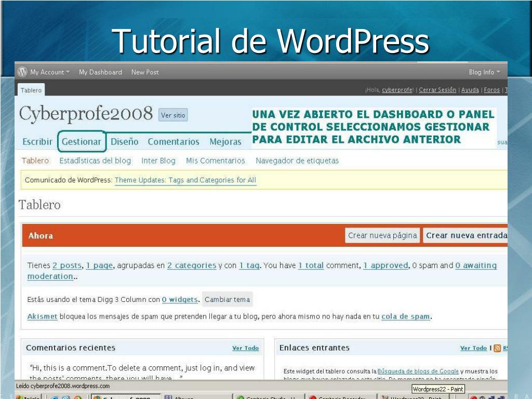The image size is (532, 399).
Task: Open the 1 approved link
Action: tap(385, 265)
